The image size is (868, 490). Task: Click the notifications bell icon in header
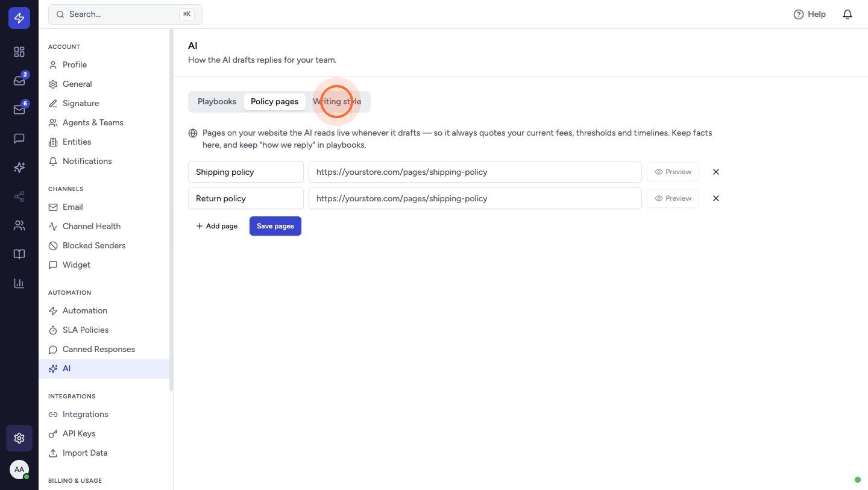848,14
